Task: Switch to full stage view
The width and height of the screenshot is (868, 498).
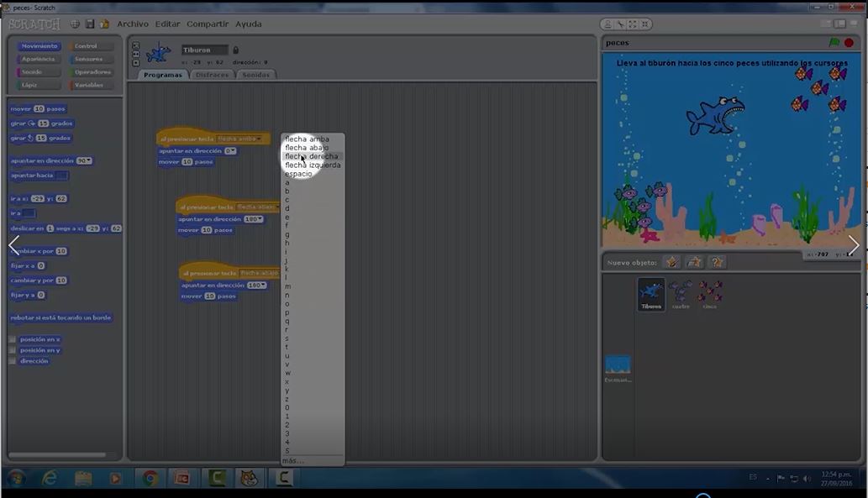Action: (x=839, y=24)
